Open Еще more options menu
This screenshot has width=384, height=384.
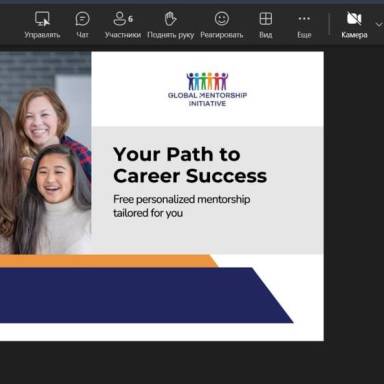coord(304,25)
